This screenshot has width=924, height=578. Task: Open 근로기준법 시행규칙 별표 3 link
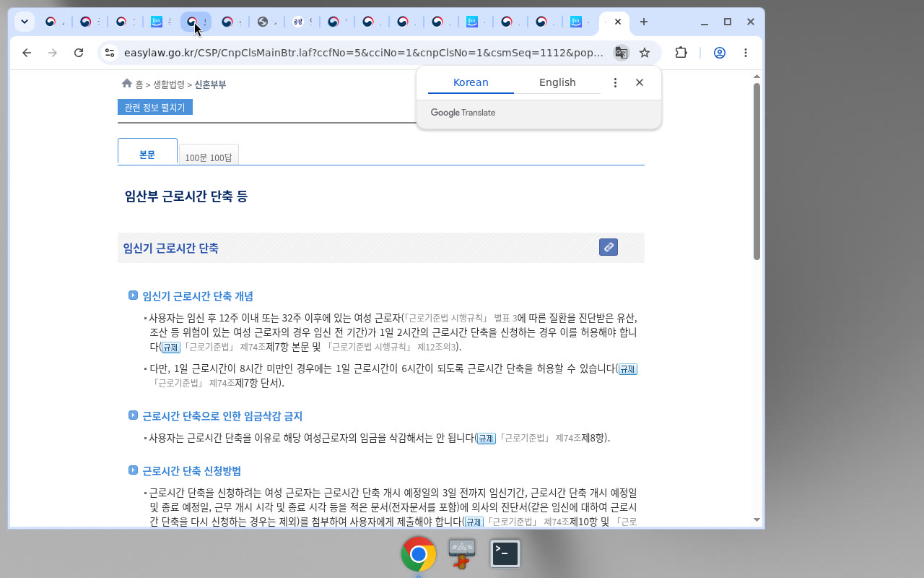click(x=461, y=319)
